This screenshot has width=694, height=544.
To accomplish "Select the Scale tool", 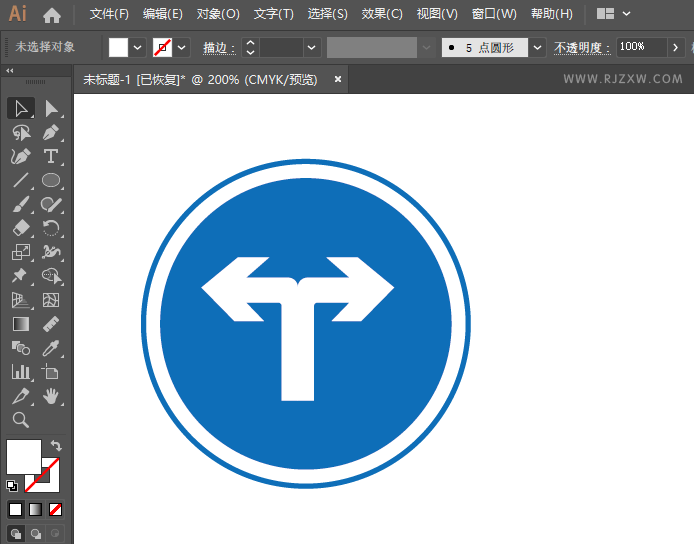I will (21, 252).
